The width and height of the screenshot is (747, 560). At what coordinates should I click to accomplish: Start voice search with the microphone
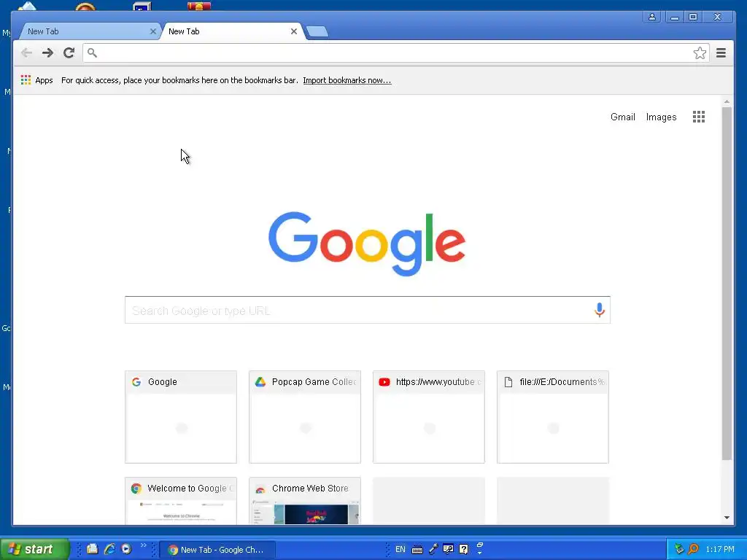click(600, 310)
